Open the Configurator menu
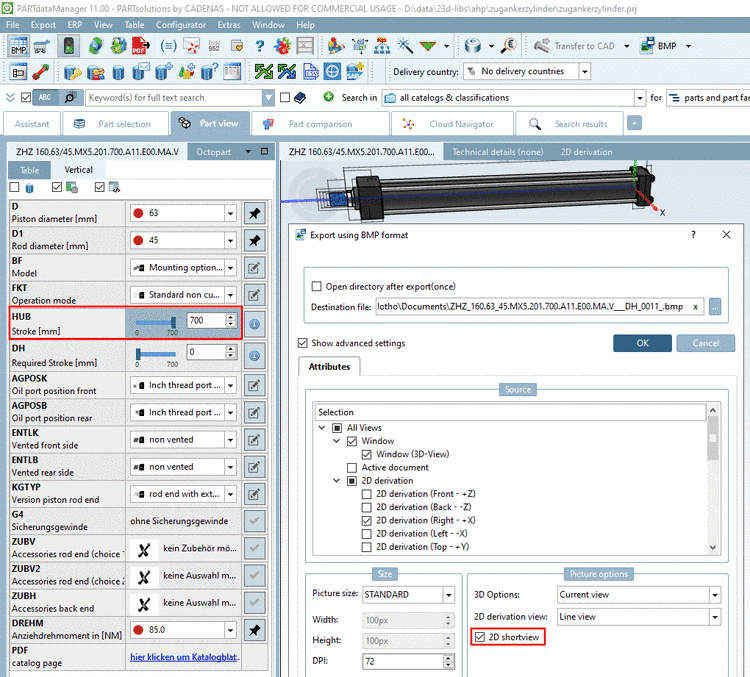The height and width of the screenshot is (677, 750). pyautogui.click(x=181, y=25)
